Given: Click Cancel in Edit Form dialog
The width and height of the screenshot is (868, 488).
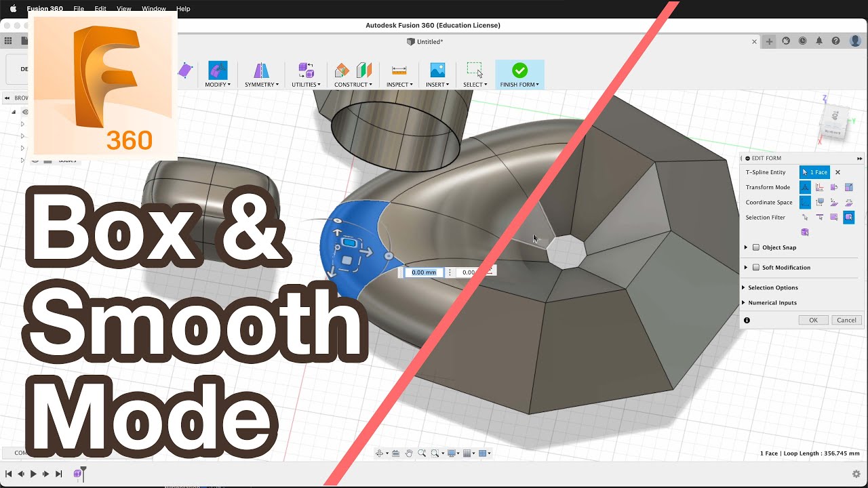Looking at the screenshot, I should 846,320.
